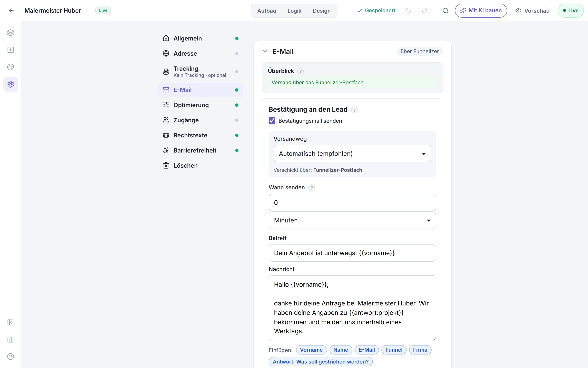The image size is (588, 368).
Task: Open Rechtstexte settings section
Action: click(200, 135)
